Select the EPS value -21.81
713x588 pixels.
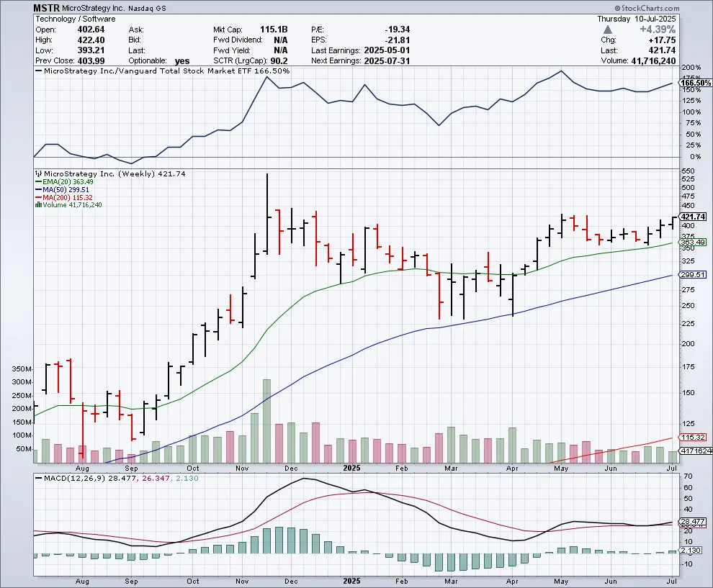398,40
